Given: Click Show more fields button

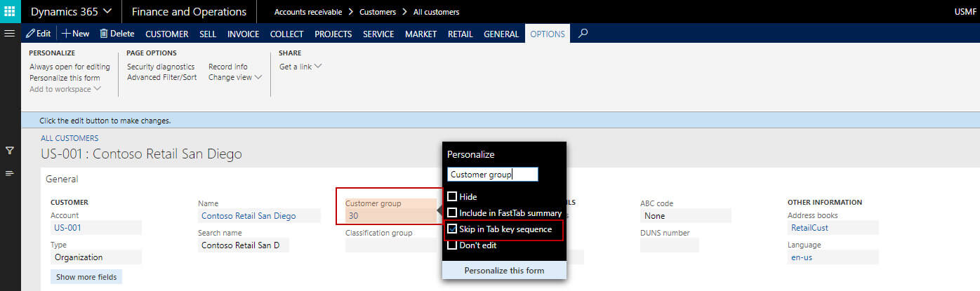Looking at the screenshot, I should pyautogui.click(x=86, y=277).
